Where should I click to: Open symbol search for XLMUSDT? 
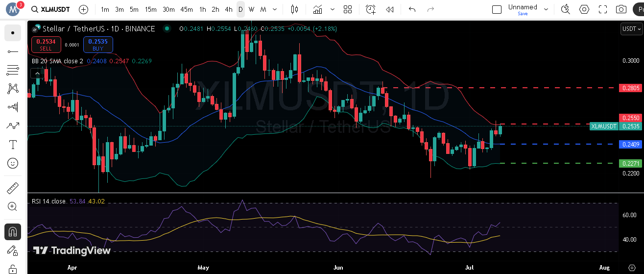coord(50,9)
